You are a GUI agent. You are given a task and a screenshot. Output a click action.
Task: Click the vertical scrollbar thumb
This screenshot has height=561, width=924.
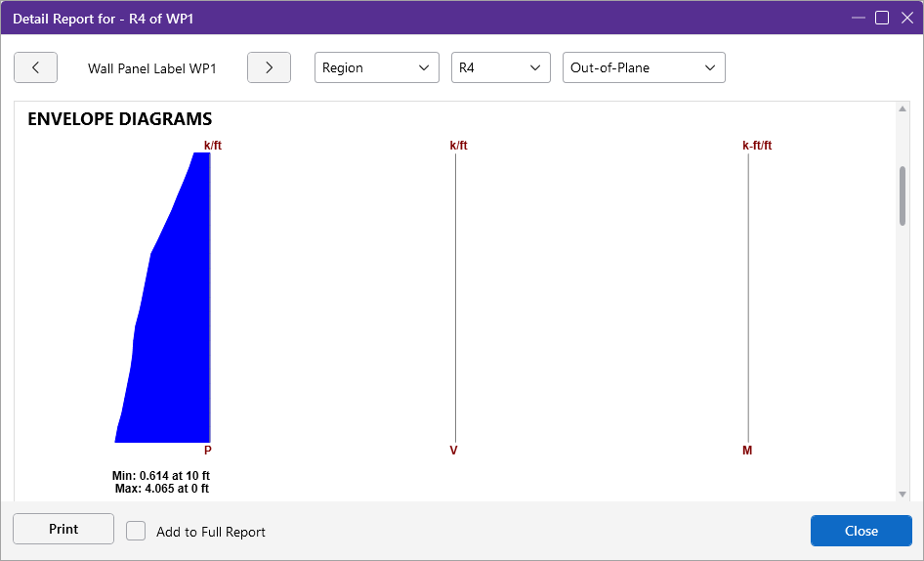[903, 195]
